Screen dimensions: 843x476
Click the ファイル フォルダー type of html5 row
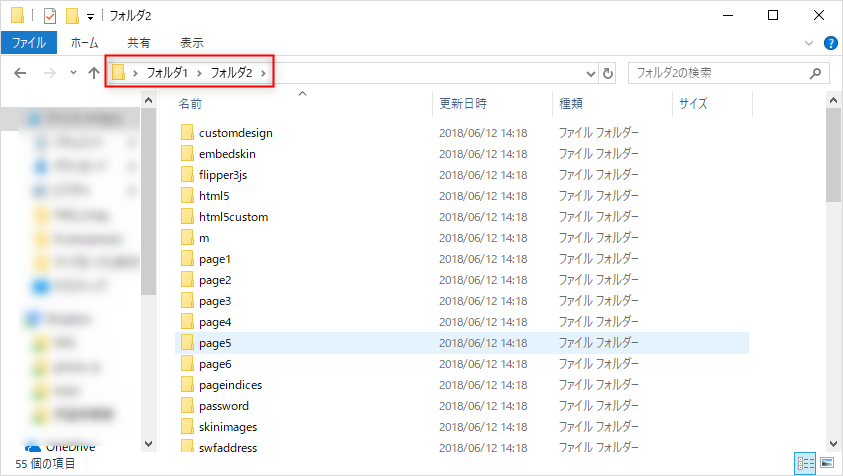598,196
